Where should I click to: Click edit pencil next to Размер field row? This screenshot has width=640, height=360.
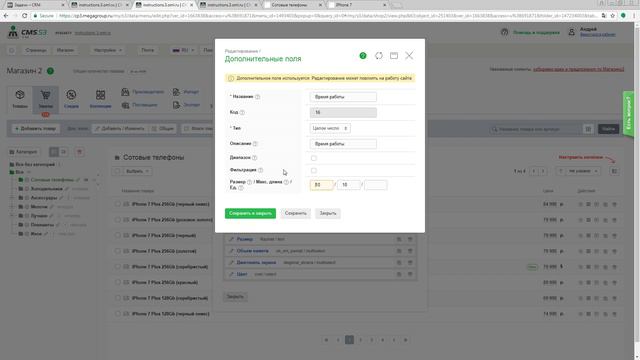[x=231, y=239]
